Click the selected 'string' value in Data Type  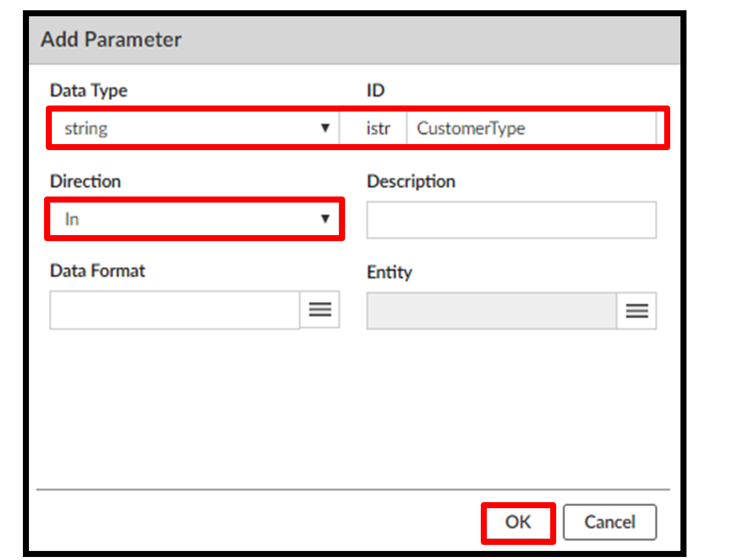pos(86,128)
